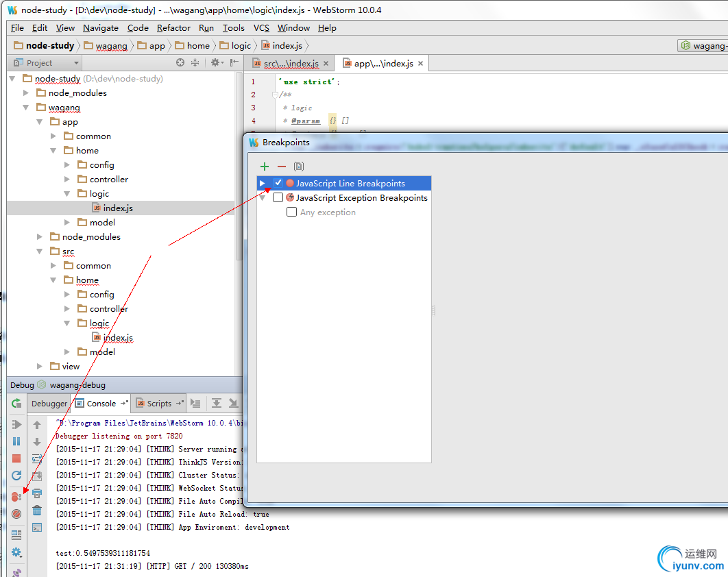The width and height of the screenshot is (728, 577).
Task: Open Project panel settings gear
Action: coord(217,62)
